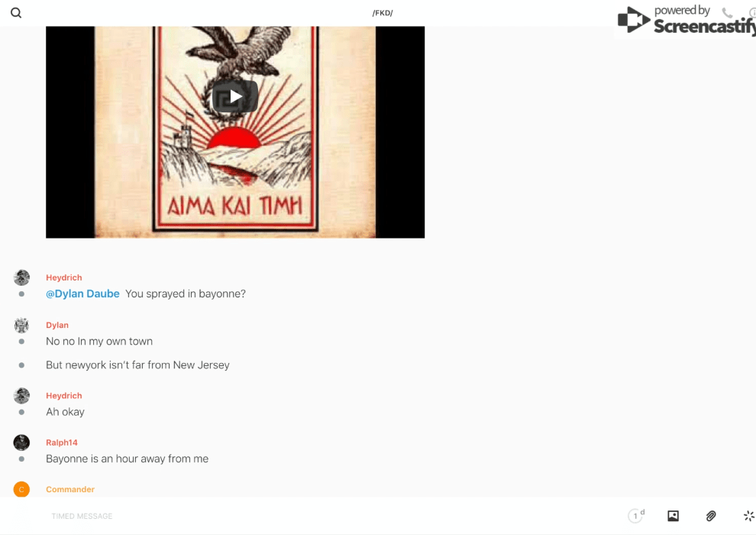Image resolution: width=756 pixels, height=535 pixels.
Task: Open the timed message timer icon
Action: click(x=636, y=516)
